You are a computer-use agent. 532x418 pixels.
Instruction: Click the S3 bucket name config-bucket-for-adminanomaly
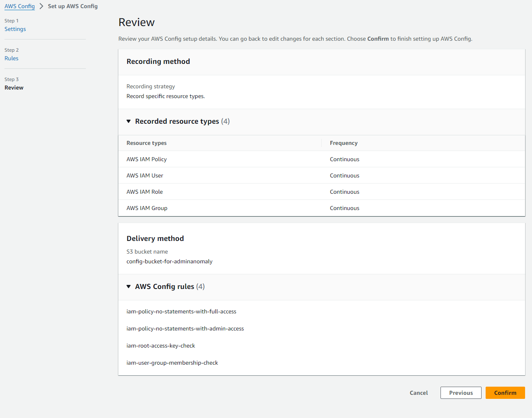(169, 261)
